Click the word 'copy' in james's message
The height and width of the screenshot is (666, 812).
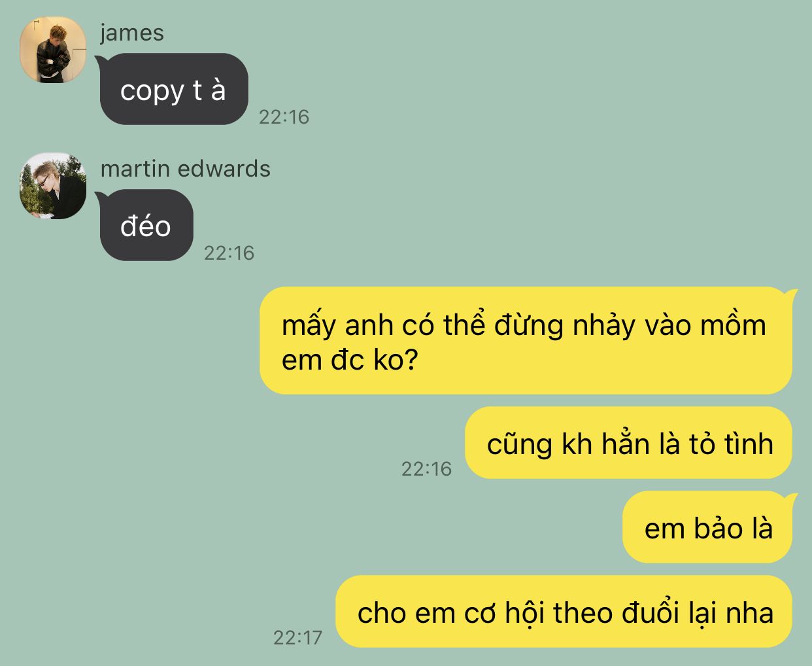pos(152,92)
